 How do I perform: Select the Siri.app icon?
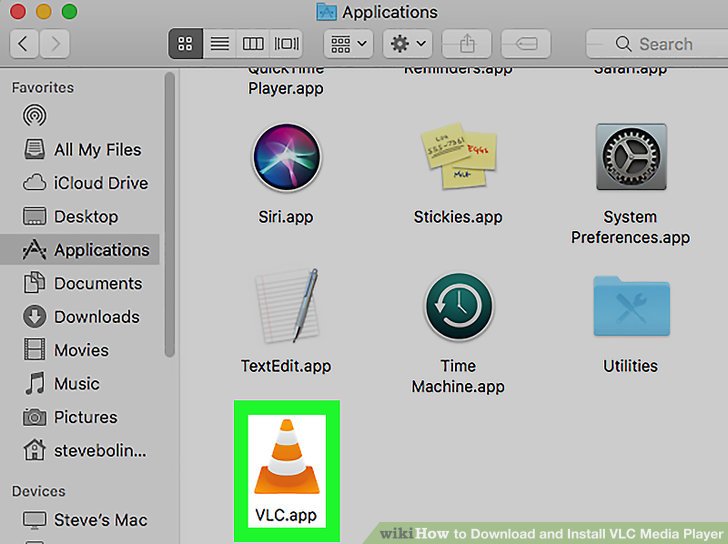tap(287, 157)
